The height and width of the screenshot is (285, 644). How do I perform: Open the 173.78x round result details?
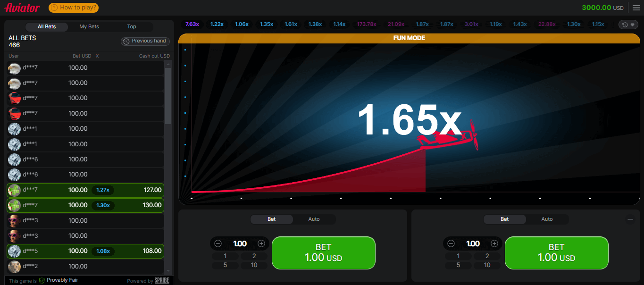[x=367, y=24]
